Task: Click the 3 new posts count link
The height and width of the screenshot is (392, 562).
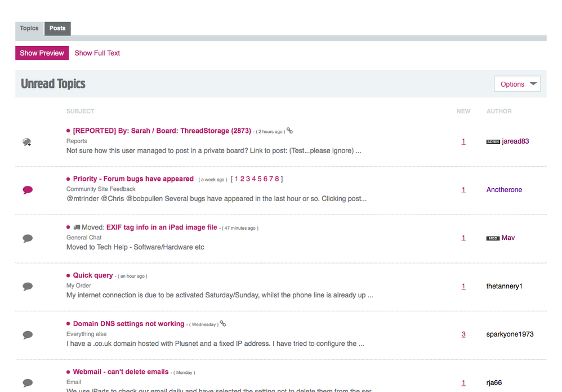Action: pyautogui.click(x=463, y=335)
